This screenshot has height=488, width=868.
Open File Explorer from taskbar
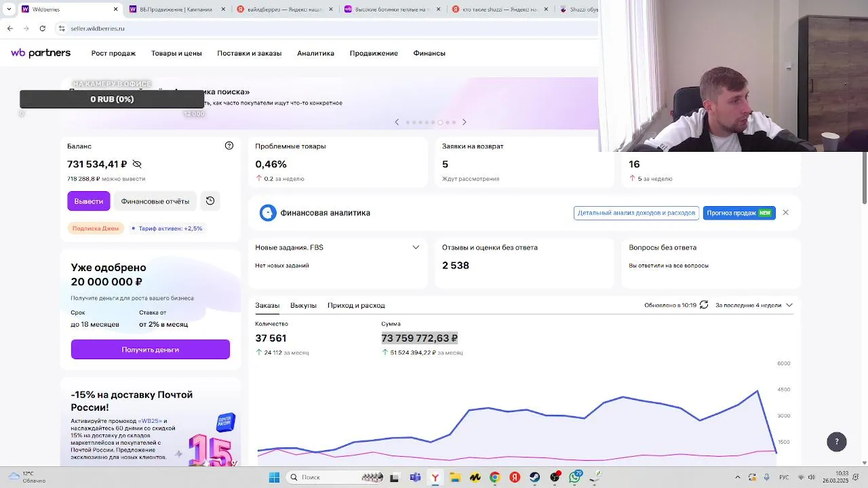(455, 477)
